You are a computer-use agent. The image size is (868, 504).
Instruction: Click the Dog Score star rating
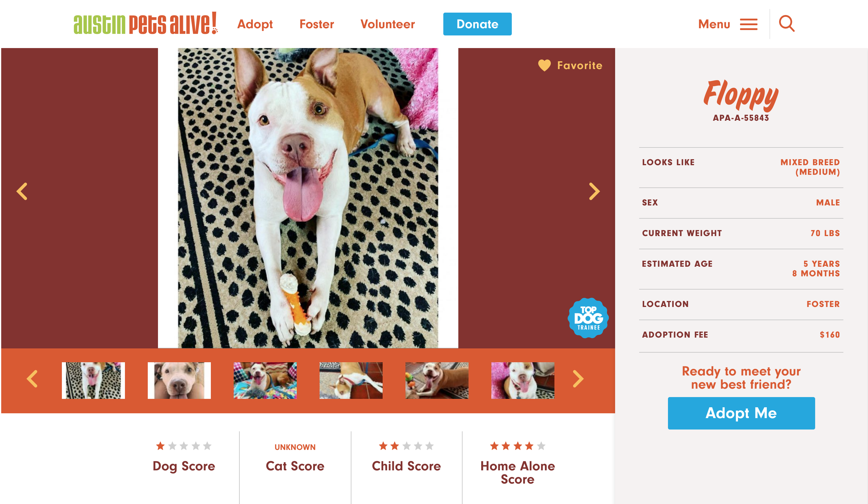click(x=184, y=446)
